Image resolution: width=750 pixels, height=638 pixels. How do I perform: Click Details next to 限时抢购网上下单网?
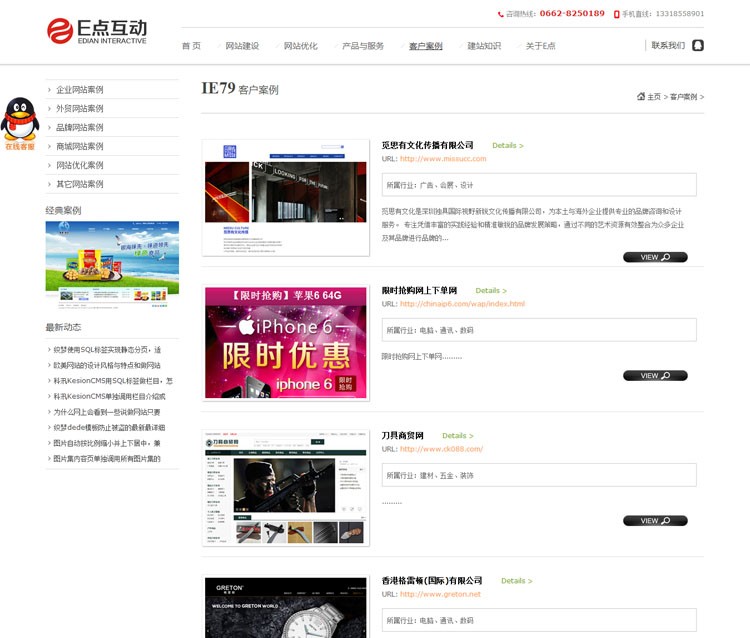(491, 290)
